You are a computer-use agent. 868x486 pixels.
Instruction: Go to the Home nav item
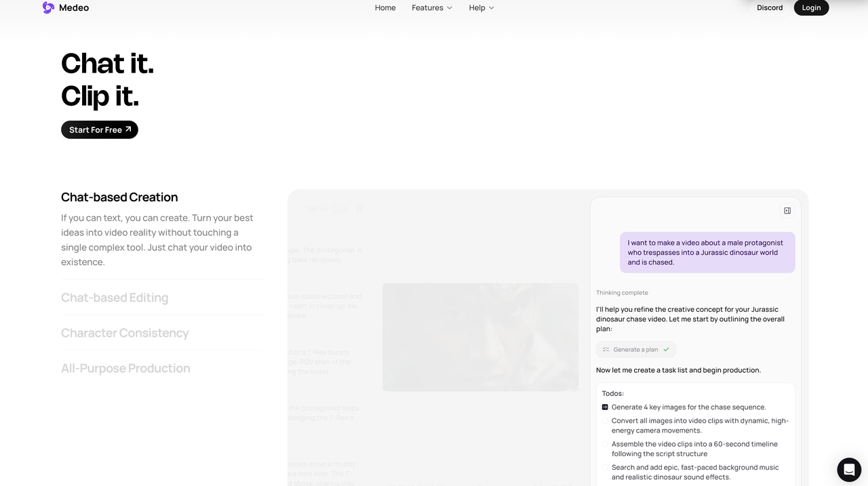click(x=385, y=7)
